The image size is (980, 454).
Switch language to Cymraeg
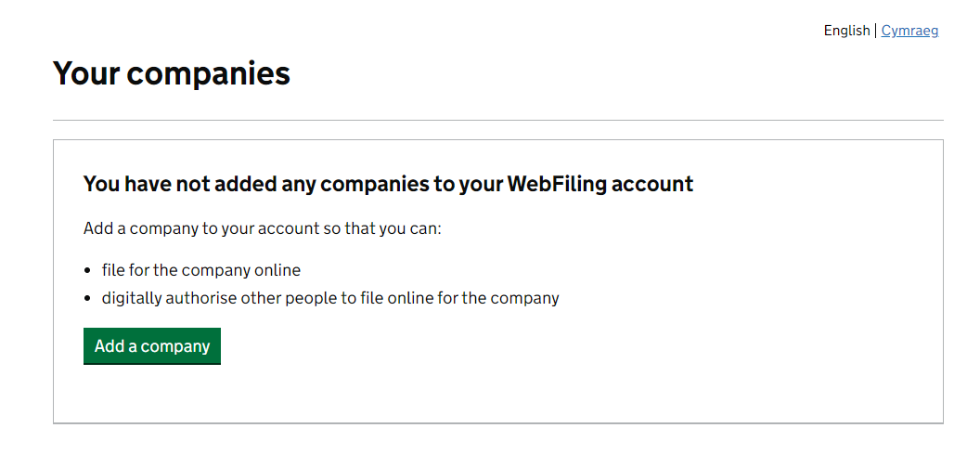coord(909,31)
